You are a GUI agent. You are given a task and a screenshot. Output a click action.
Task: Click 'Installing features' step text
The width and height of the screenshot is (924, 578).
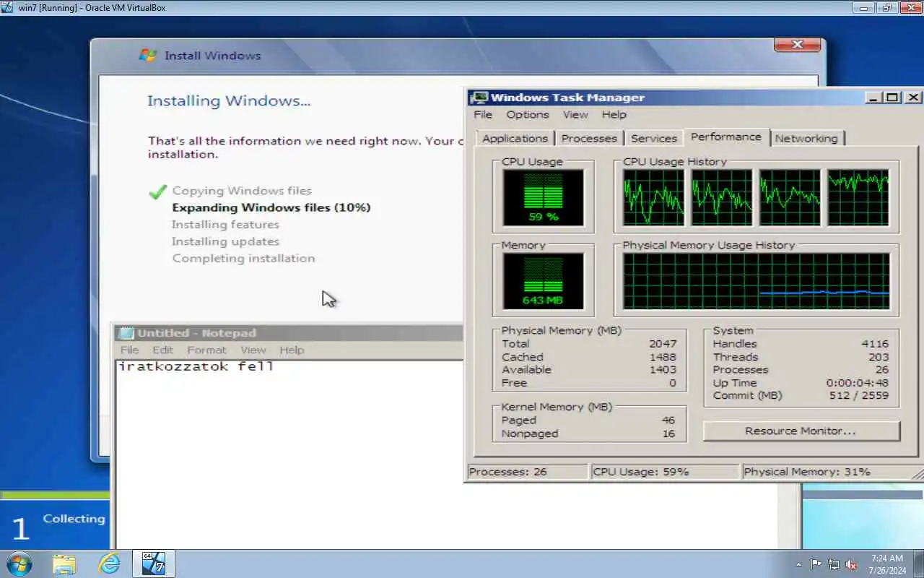[x=225, y=225]
